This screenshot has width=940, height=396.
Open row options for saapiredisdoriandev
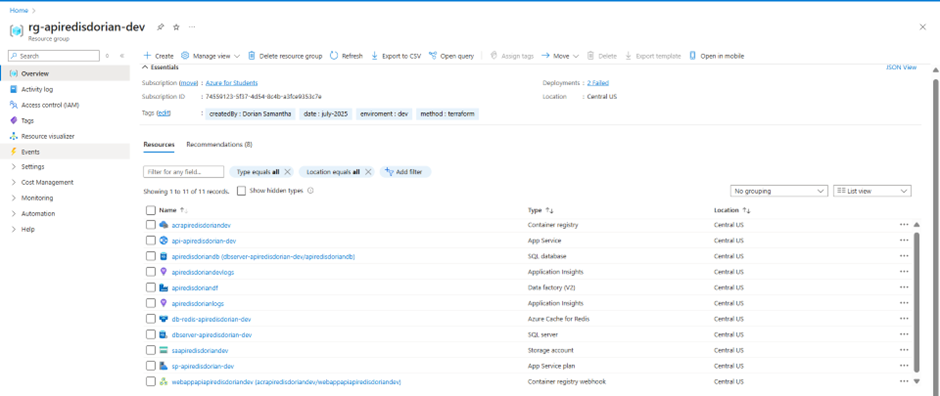tap(904, 350)
